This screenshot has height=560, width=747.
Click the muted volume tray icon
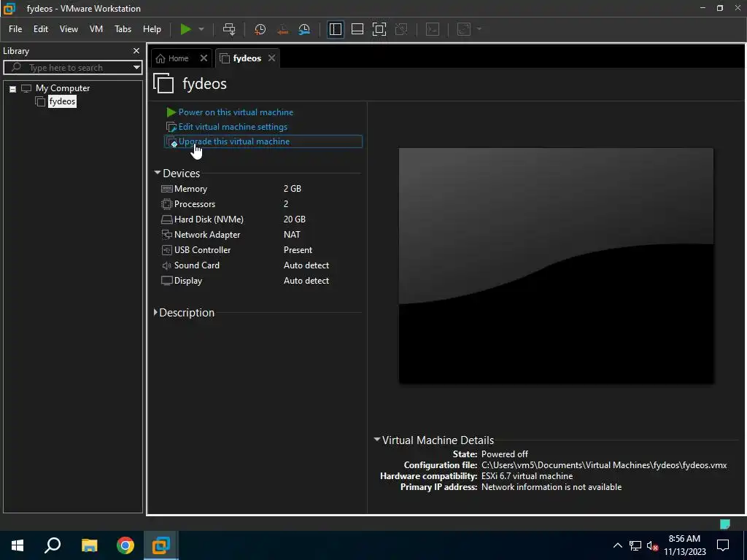[x=652, y=545]
